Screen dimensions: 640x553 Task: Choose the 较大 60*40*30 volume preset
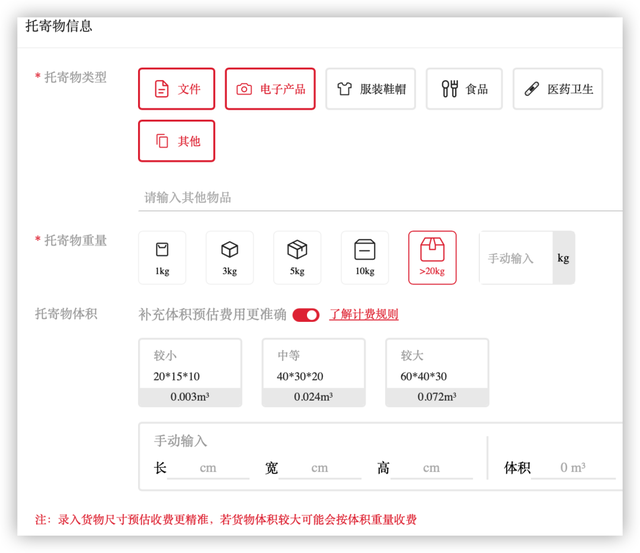437,373
